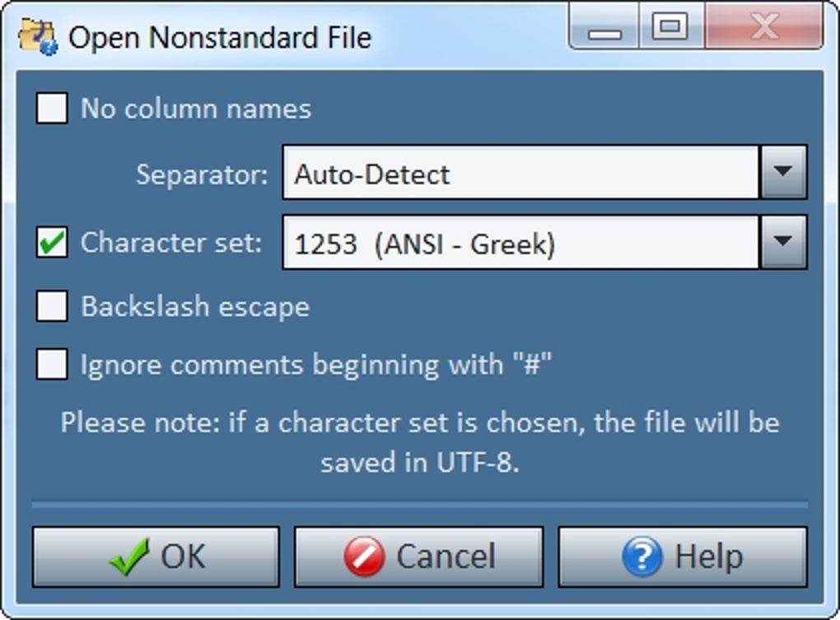
Task: Maximize the Open Nonstandard File dialog
Action: [x=669, y=27]
